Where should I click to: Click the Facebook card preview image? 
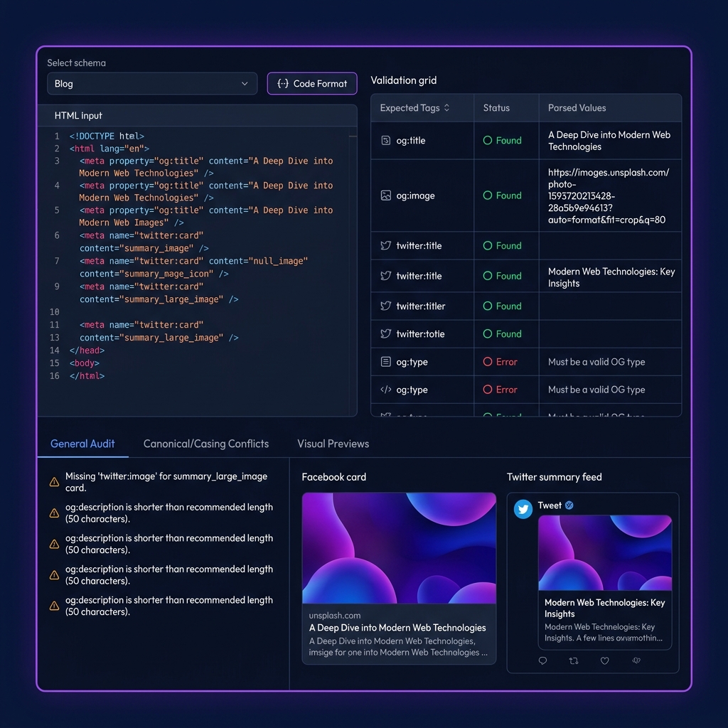[x=400, y=548]
